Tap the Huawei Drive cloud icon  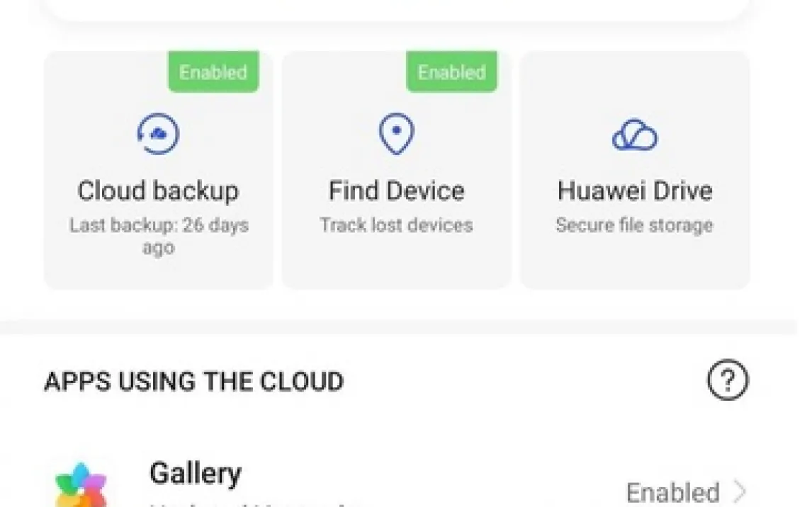point(634,134)
